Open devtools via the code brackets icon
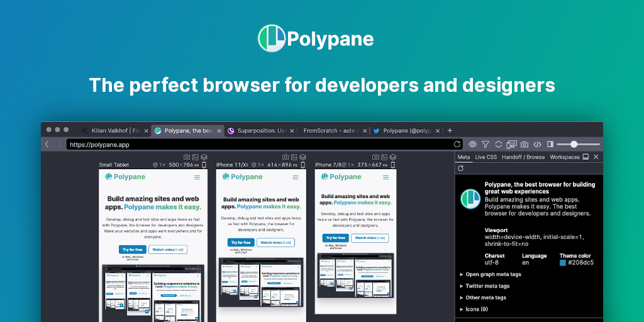644x322 pixels. pos(537,144)
